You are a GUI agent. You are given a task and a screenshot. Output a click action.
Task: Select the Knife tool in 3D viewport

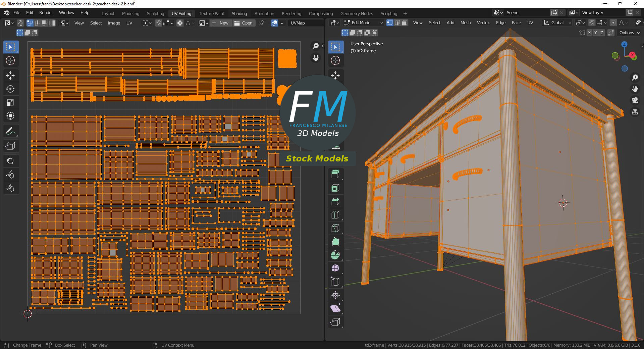point(335,228)
